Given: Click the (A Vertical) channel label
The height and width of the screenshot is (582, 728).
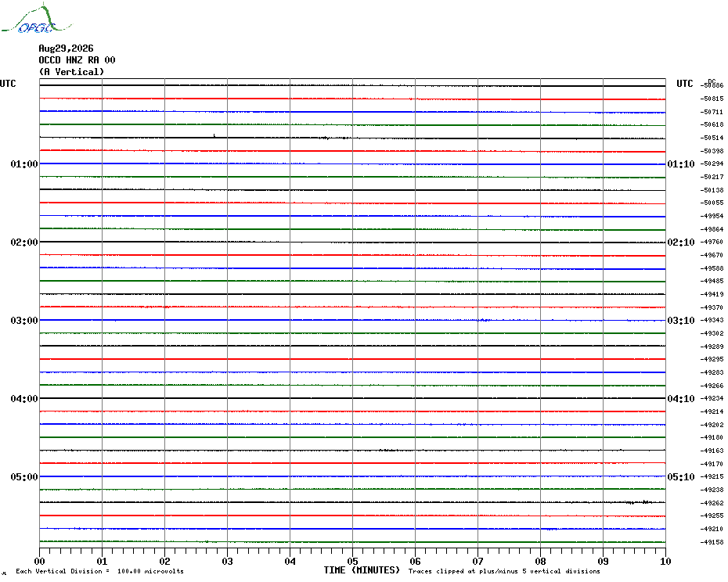Looking at the screenshot, I should tap(71, 72).
